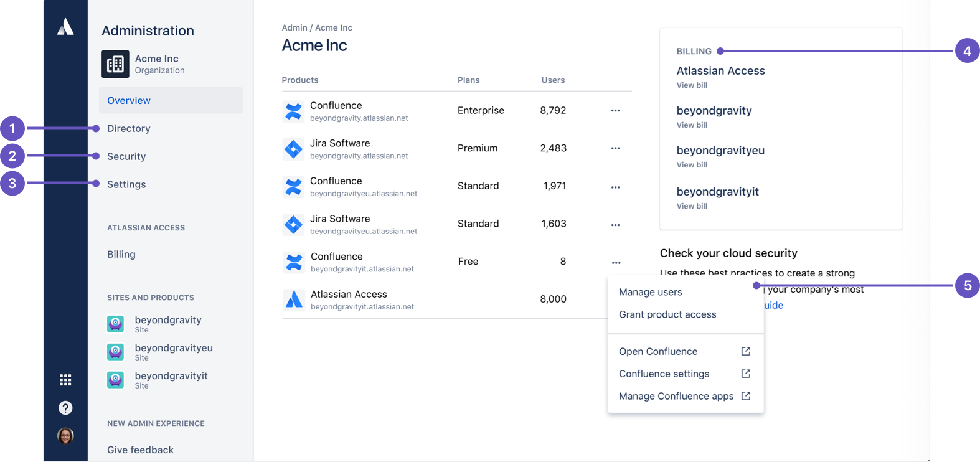Click Atlassian Access heading in Billing card

[x=721, y=71]
